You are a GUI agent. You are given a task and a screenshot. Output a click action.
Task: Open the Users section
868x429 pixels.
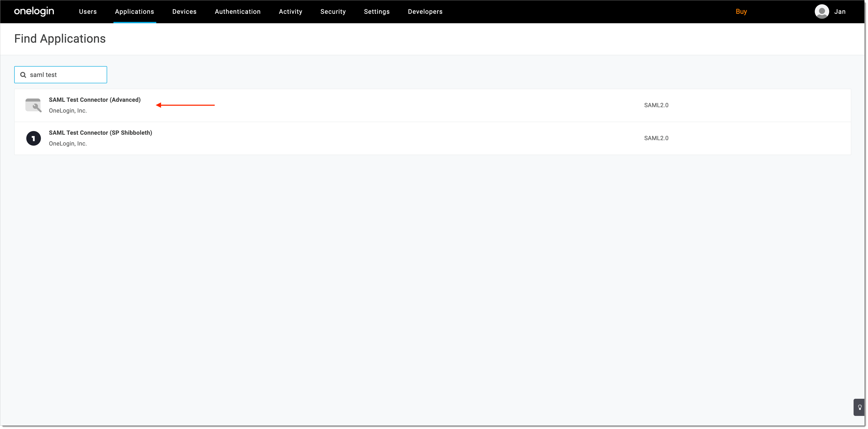pos(87,11)
